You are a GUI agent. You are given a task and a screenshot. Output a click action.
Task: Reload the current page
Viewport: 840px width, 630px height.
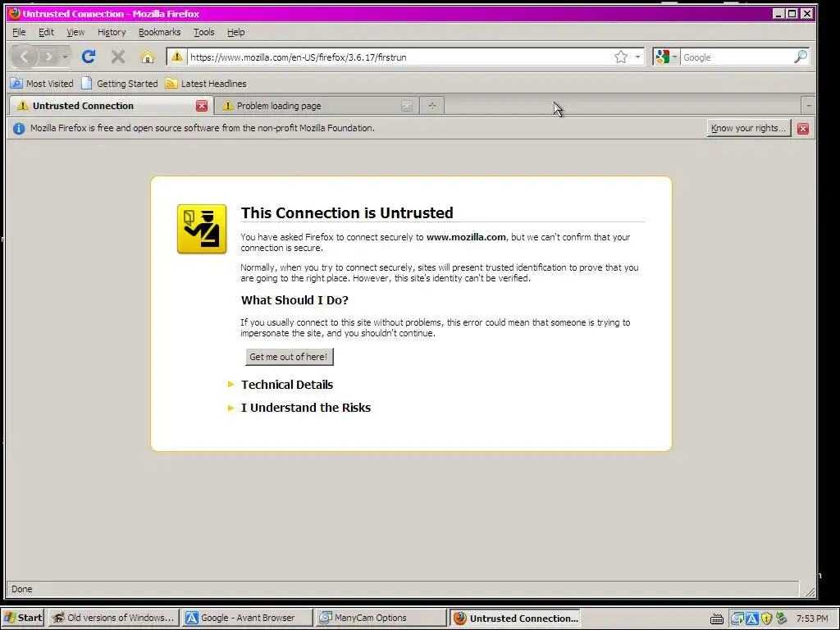click(89, 57)
